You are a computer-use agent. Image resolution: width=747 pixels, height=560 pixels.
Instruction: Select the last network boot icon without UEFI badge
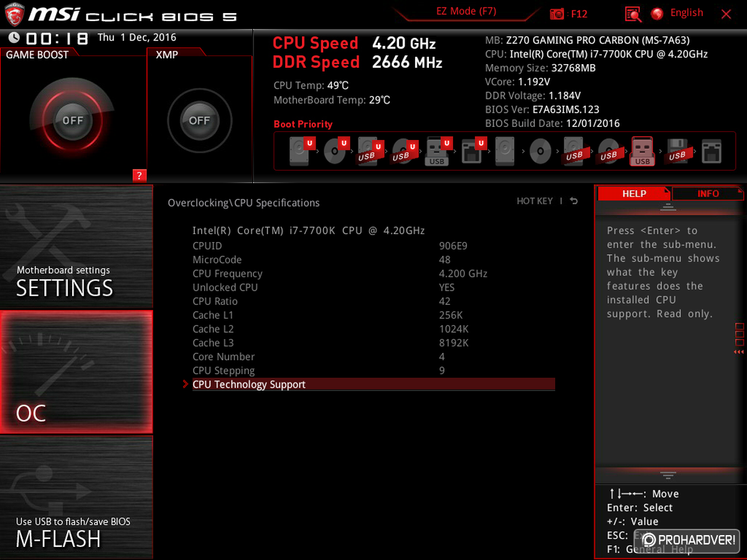pos(712,151)
